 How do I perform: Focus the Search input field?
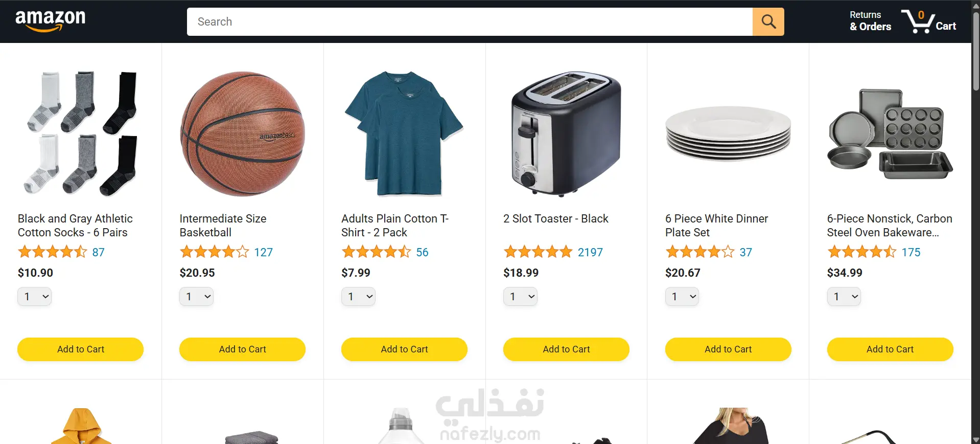470,21
